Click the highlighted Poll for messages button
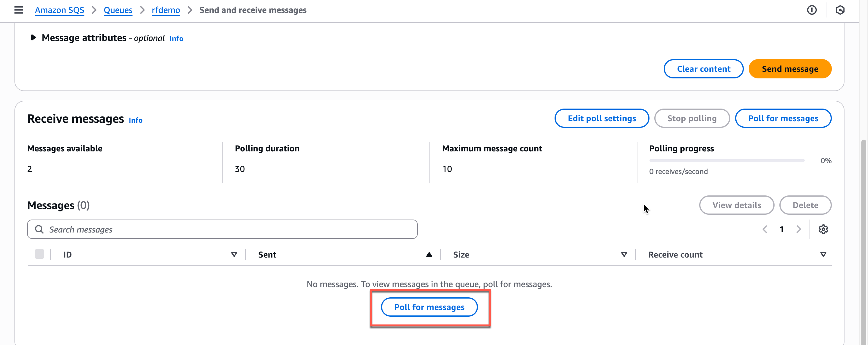 [x=429, y=307]
